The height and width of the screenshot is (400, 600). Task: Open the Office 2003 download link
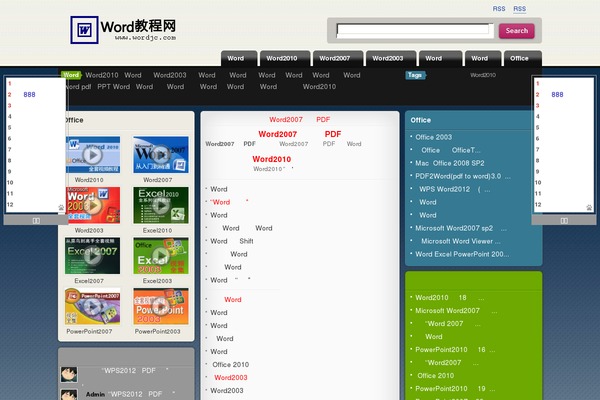[434, 137]
